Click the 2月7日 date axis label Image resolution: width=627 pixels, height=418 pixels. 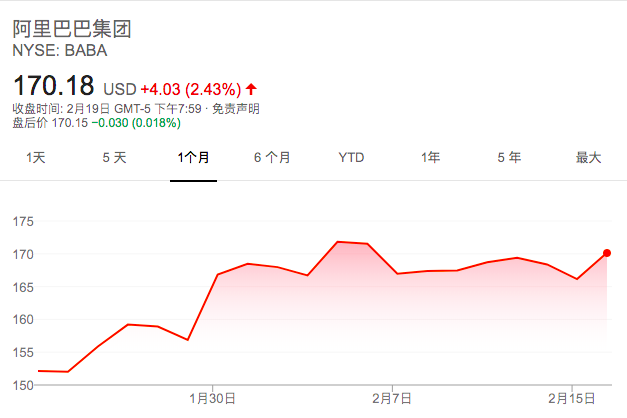pos(392,398)
